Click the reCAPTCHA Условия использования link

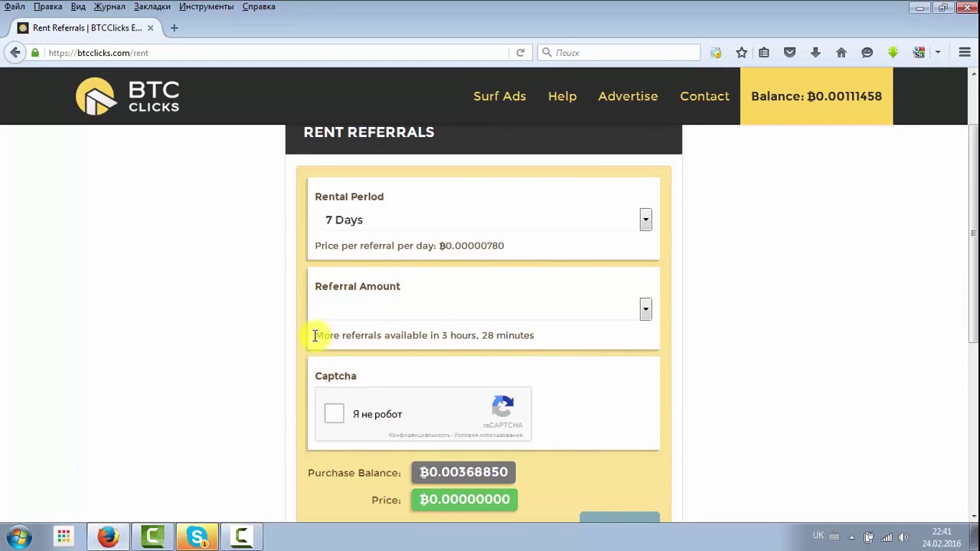[x=488, y=435]
